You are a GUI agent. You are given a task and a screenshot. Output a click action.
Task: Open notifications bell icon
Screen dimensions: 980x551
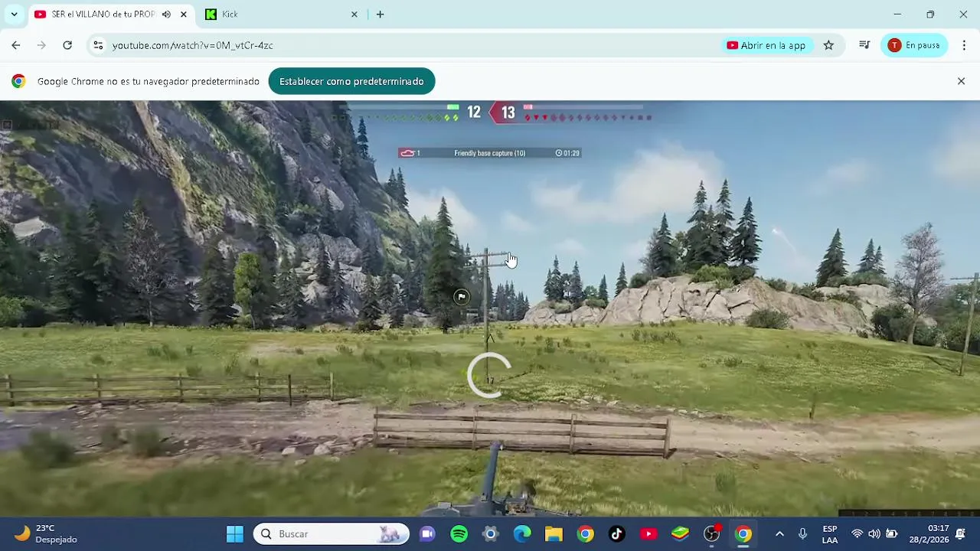[x=961, y=533]
